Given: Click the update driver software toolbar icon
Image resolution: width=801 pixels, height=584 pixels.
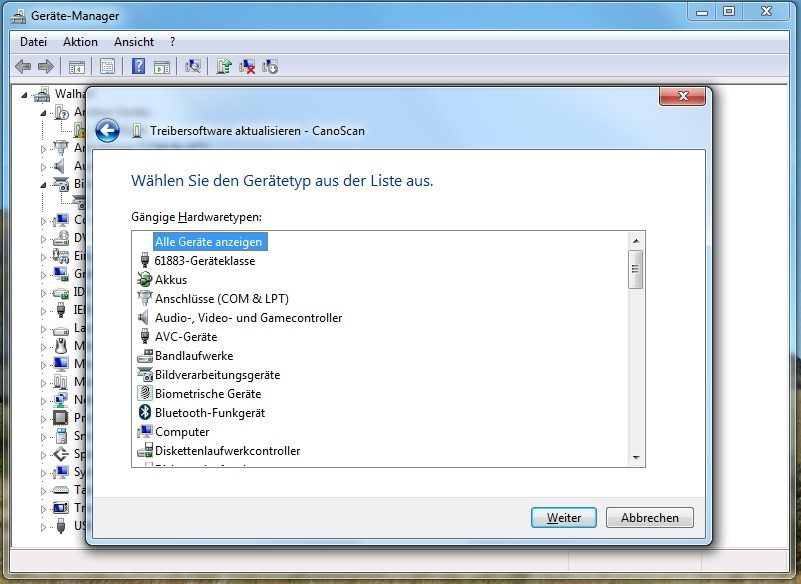Looking at the screenshot, I should pos(224,66).
